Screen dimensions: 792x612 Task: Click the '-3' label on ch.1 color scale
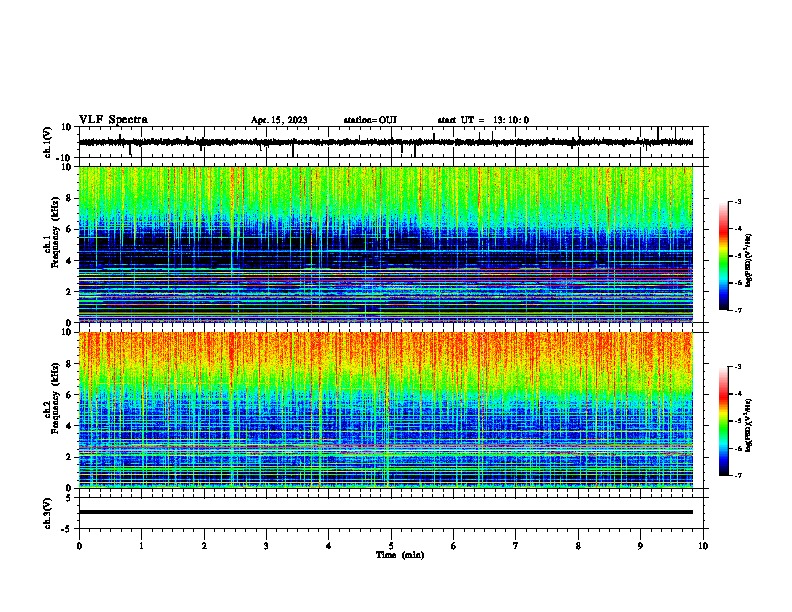pyautogui.click(x=738, y=201)
